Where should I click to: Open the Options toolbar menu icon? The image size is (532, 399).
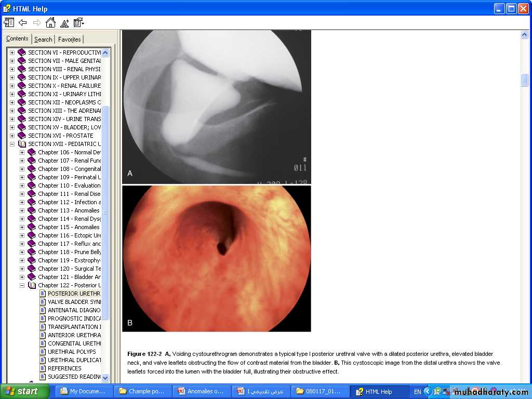point(78,22)
